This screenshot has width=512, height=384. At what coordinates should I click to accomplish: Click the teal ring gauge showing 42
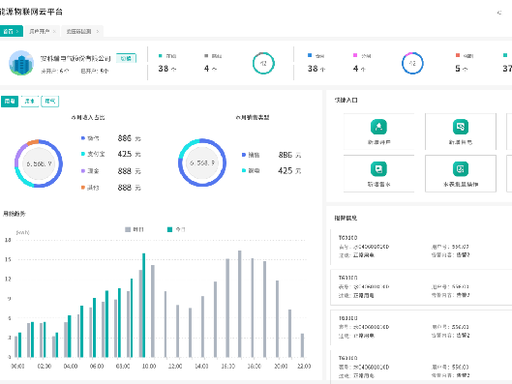point(263,63)
